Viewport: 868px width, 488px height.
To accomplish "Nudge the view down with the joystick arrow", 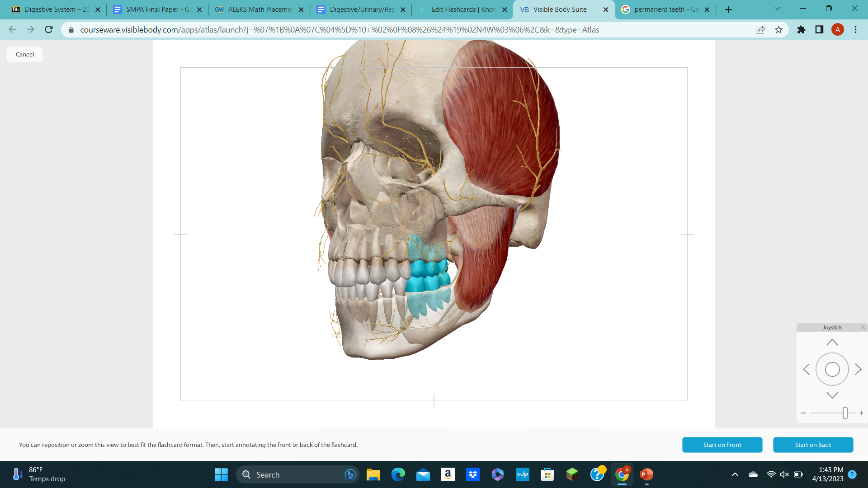I will point(832,394).
